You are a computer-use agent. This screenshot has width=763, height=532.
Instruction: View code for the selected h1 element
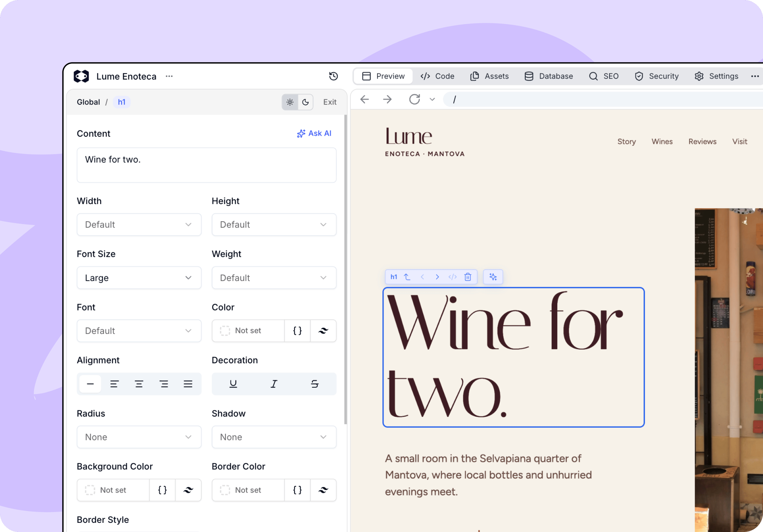453,277
